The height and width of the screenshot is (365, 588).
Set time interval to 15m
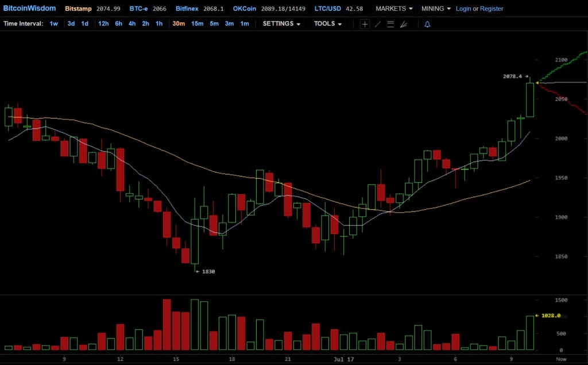point(197,24)
